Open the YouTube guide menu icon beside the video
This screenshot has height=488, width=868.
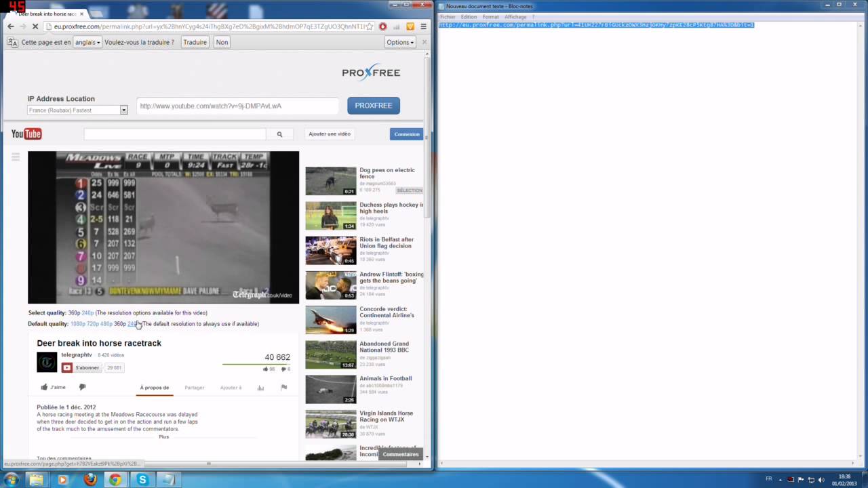tap(16, 157)
